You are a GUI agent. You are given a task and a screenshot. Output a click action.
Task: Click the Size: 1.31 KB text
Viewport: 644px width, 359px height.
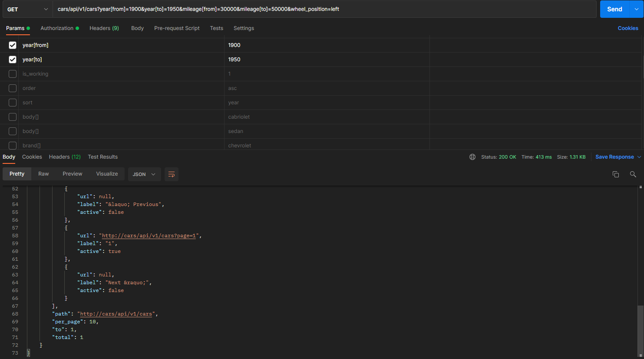(571, 157)
